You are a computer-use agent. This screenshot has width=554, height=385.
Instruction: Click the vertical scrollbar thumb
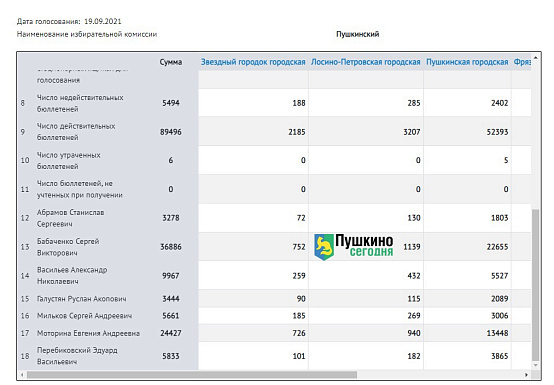[536, 285]
